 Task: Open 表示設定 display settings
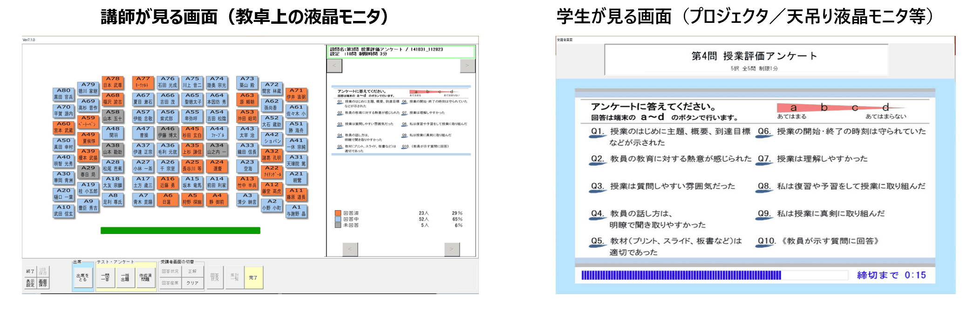click(x=30, y=283)
